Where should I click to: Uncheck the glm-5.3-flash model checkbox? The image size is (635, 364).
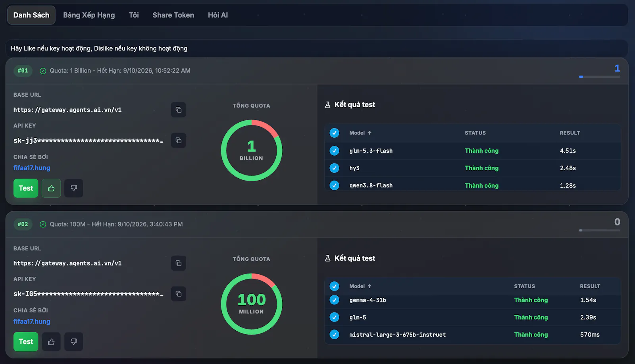click(335, 151)
